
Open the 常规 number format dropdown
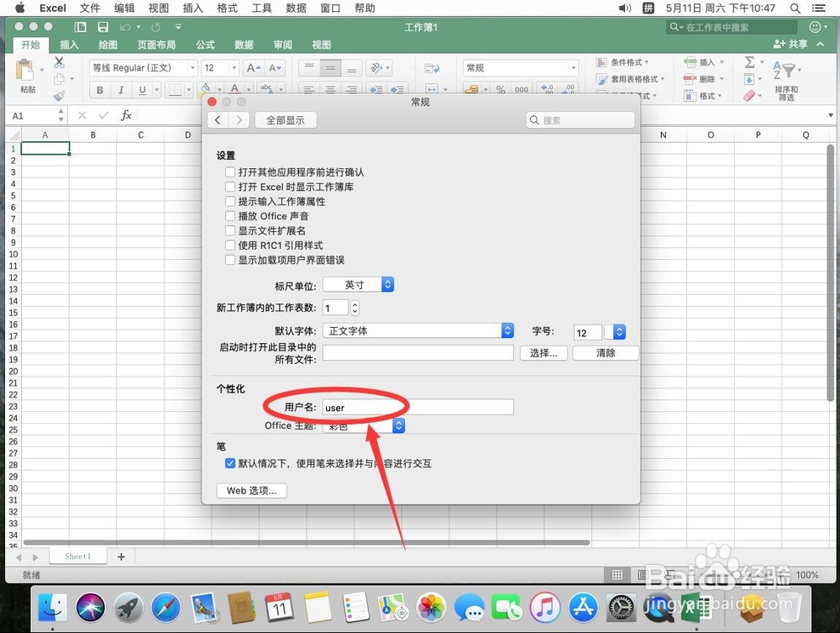[x=574, y=68]
